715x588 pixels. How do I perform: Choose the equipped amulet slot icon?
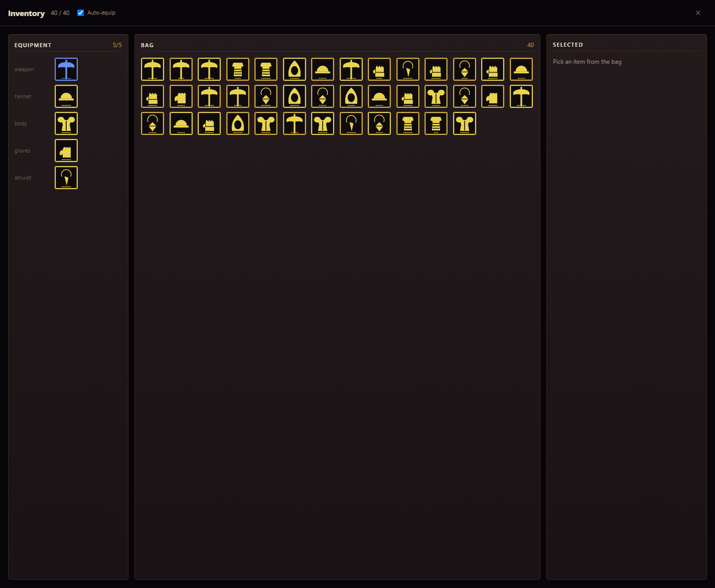coord(66,178)
